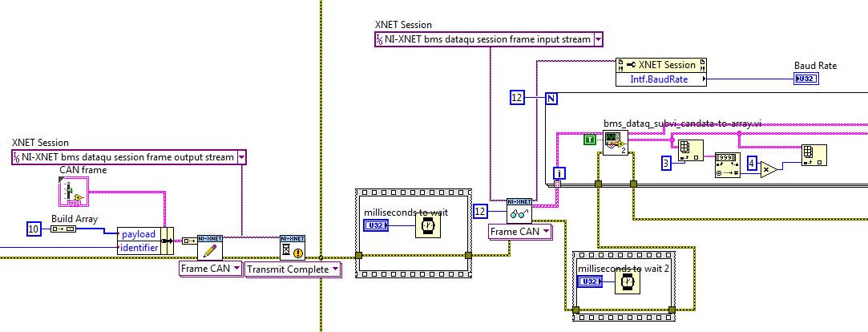Select the Build Array node
Viewport: 868px width, 332px height.
(x=63, y=229)
